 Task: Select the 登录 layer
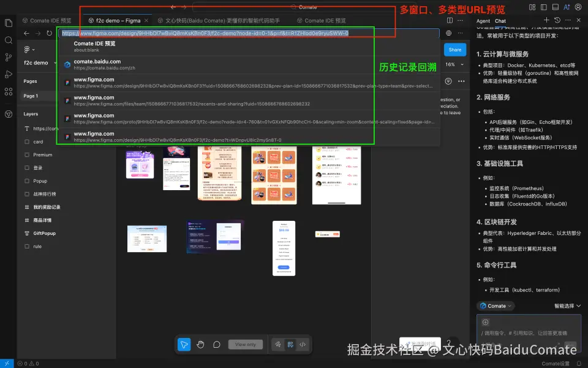tap(37, 168)
